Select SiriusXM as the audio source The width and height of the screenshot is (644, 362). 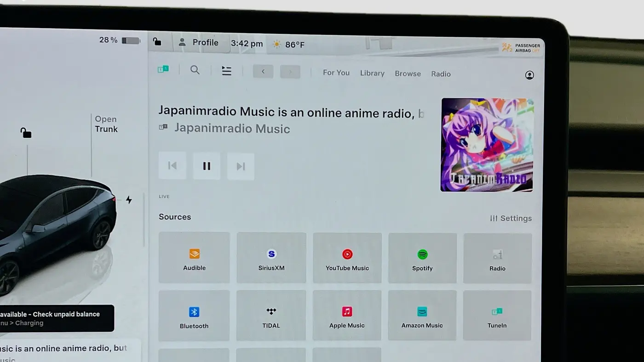tap(271, 258)
